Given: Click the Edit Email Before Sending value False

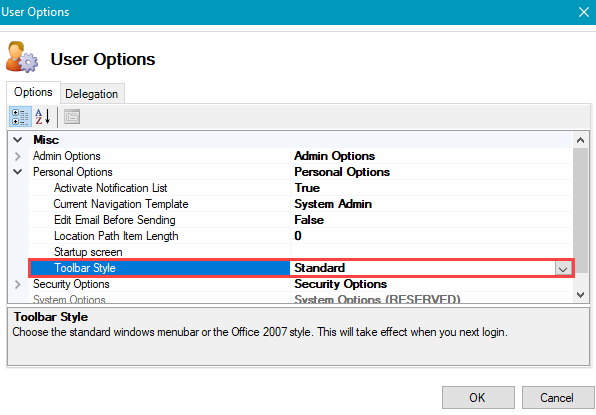Looking at the screenshot, I should [309, 220].
